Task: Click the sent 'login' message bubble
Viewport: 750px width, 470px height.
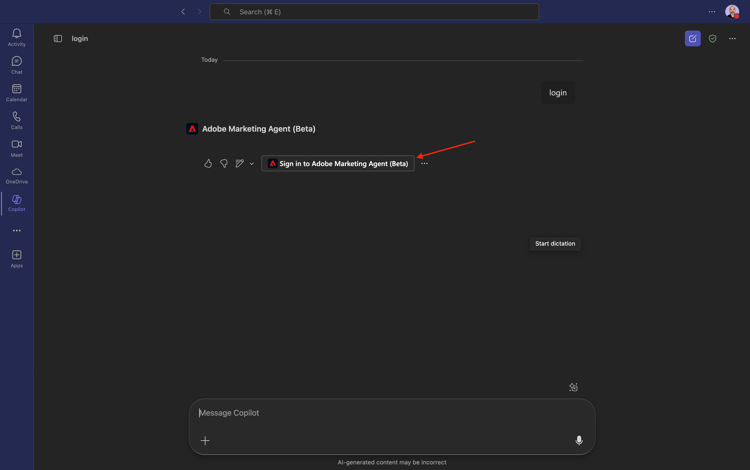Action: [x=558, y=93]
